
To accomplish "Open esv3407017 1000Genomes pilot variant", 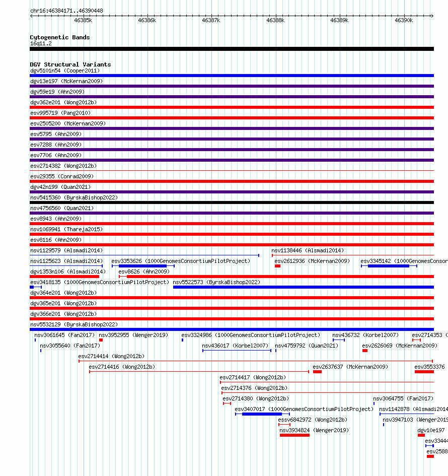I will [304, 409].
